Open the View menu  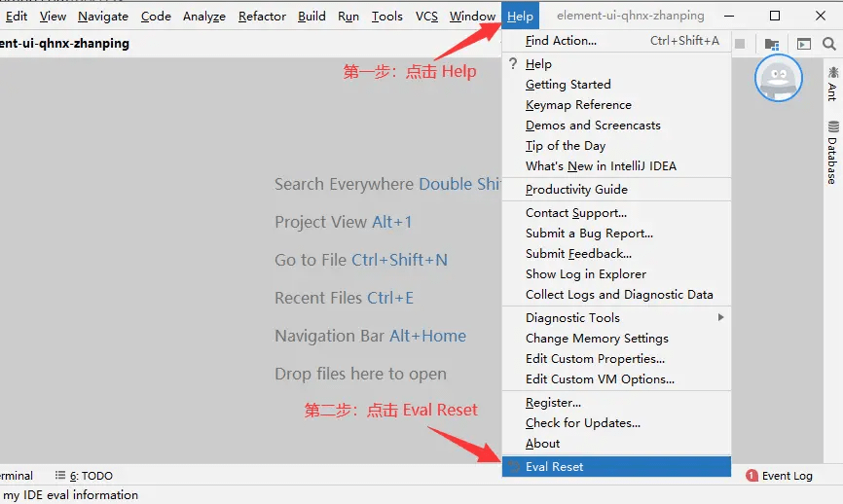coord(53,17)
